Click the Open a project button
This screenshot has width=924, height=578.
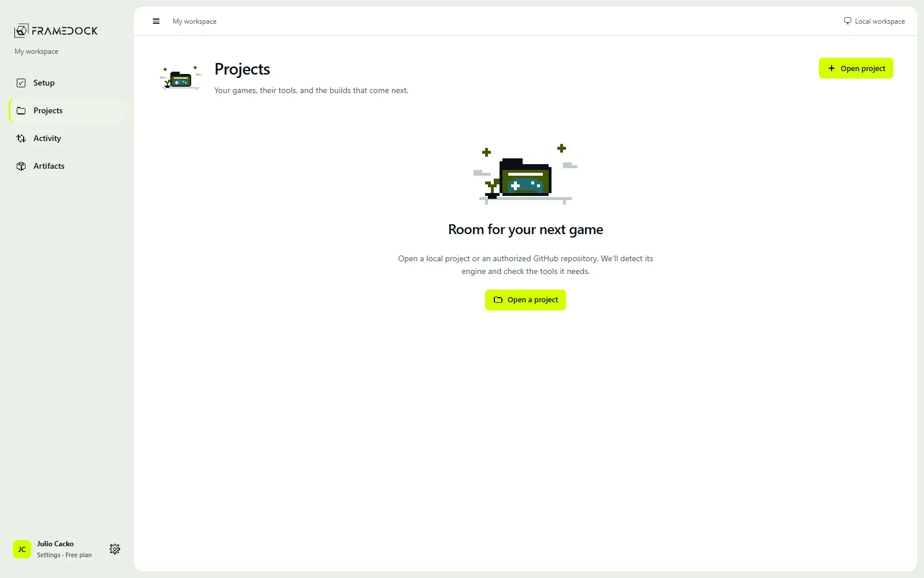526,300
